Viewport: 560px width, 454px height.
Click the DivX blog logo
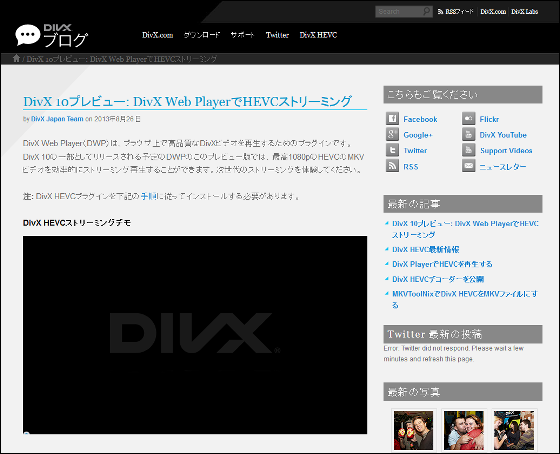coord(51,35)
